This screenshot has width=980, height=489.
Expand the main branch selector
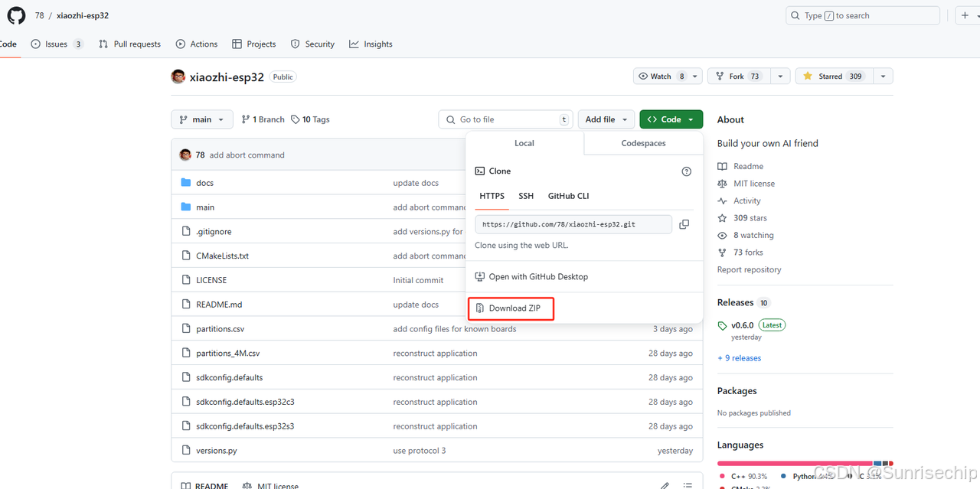point(202,119)
